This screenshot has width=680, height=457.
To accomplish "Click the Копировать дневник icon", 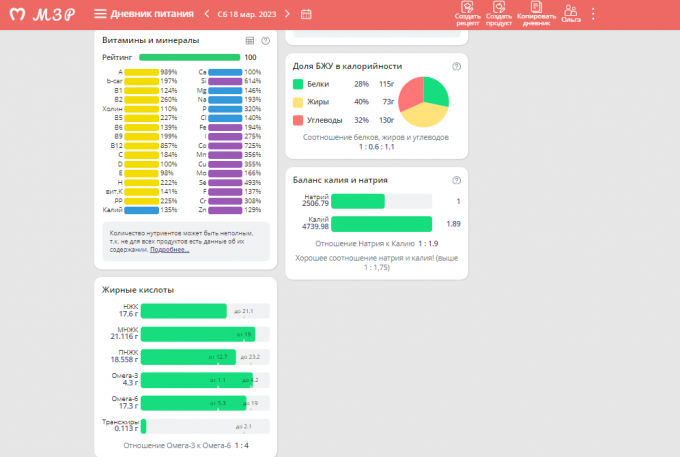I will (x=536, y=12).
